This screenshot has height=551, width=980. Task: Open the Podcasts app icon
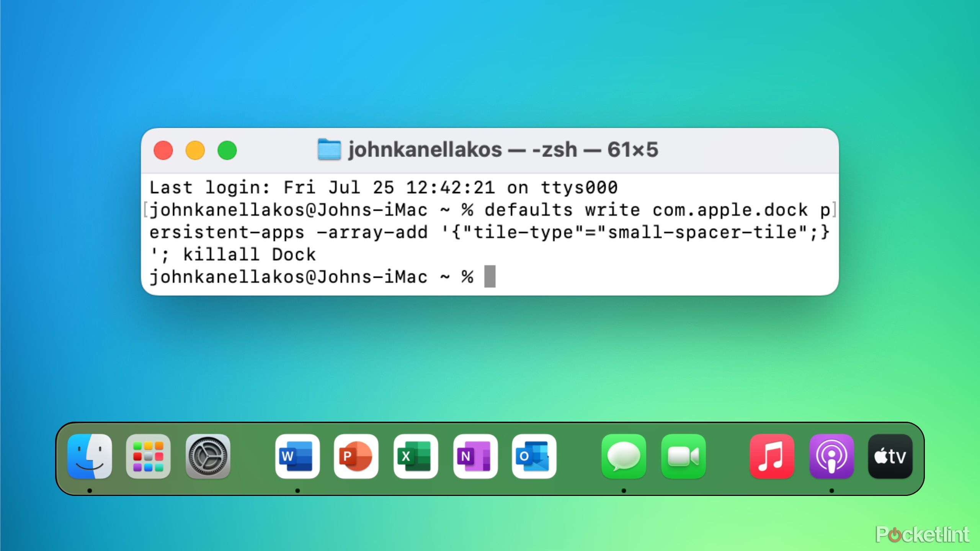click(831, 456)
